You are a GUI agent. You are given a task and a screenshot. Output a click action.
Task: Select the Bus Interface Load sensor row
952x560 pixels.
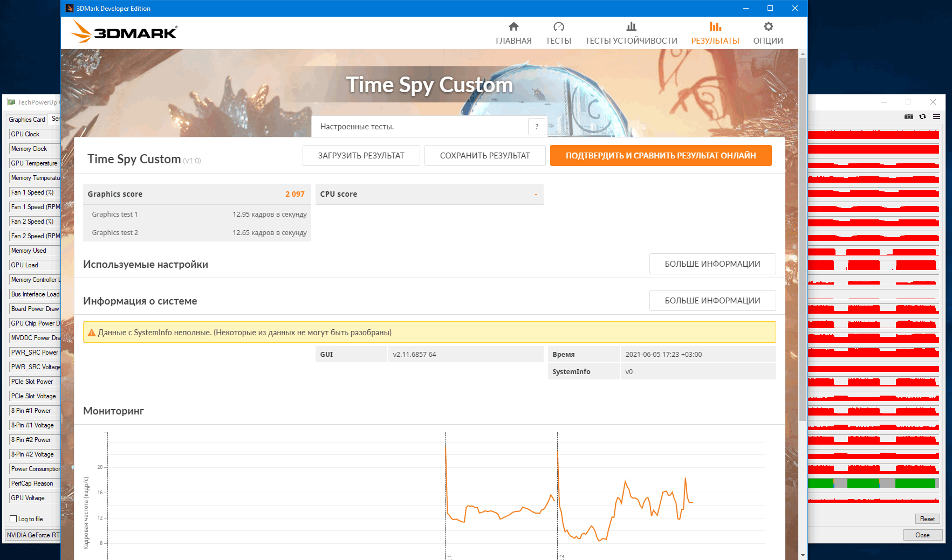[x=35, y=294]
